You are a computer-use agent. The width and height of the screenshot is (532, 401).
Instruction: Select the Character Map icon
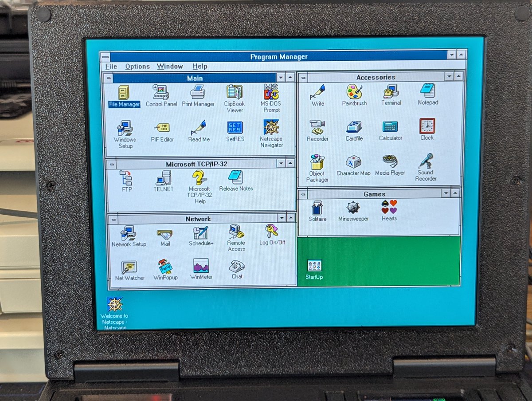[353, 161]
